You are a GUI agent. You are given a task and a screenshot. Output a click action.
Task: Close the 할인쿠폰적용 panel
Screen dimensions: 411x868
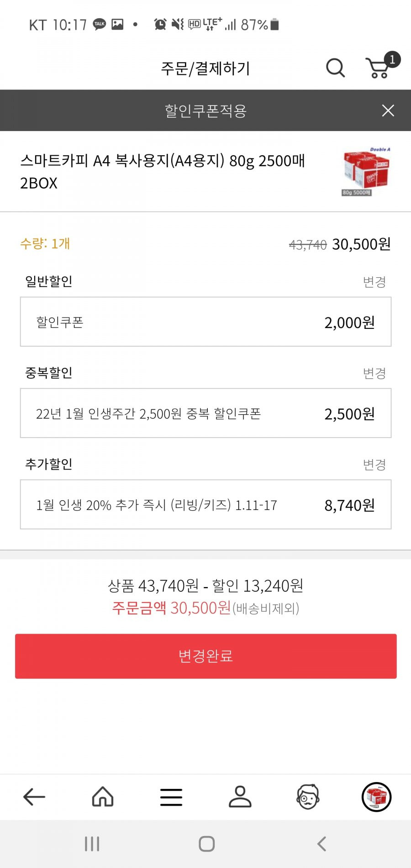[x=388, y=111]
